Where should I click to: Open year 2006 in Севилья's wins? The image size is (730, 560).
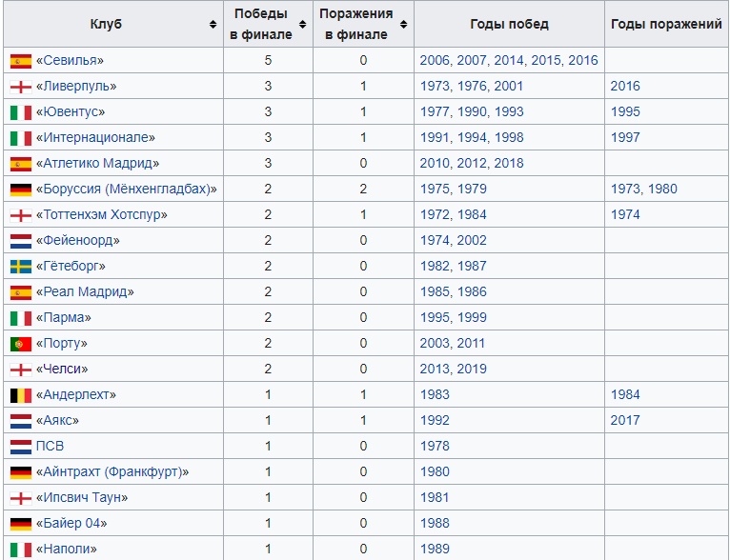click(x=435, y=60)
